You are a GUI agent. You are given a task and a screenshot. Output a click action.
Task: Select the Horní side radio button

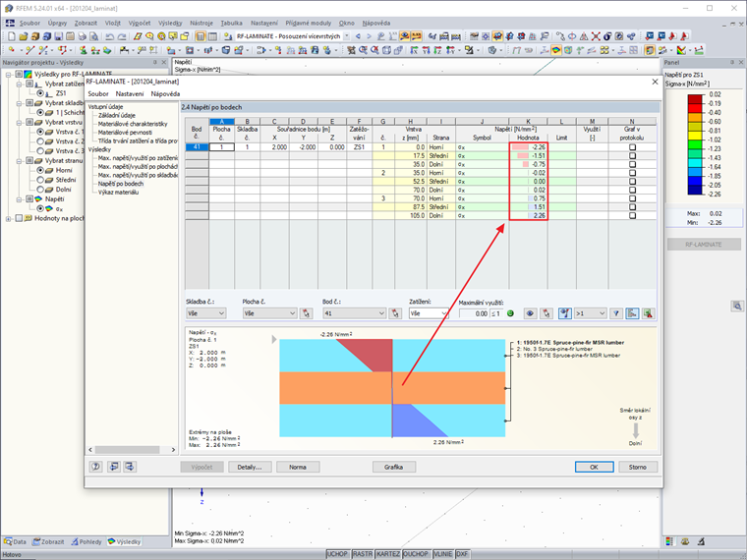coord(40,170)
